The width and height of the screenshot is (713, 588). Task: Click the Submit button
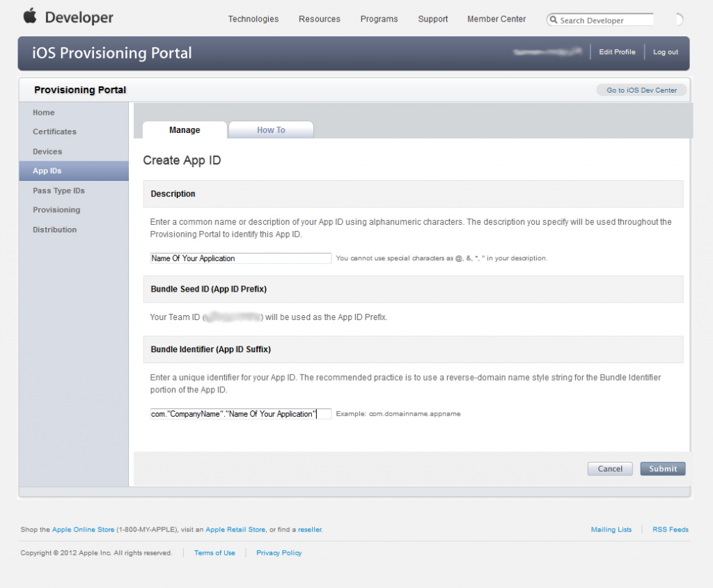(663, 468)
